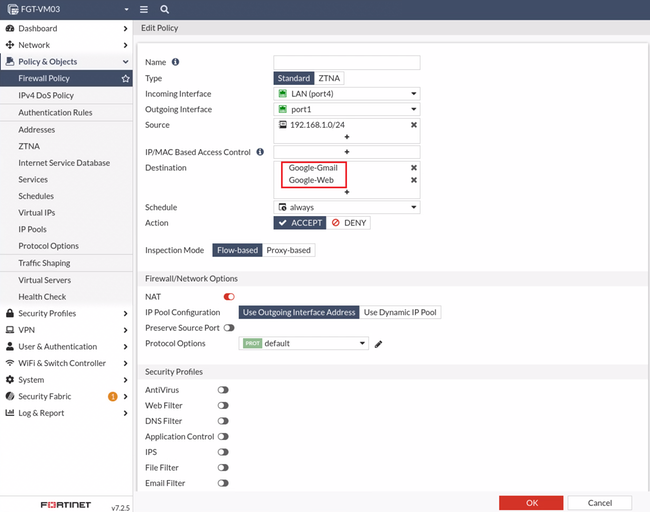
Task: Click the info icon next to Name
Action: click(175, 62)
